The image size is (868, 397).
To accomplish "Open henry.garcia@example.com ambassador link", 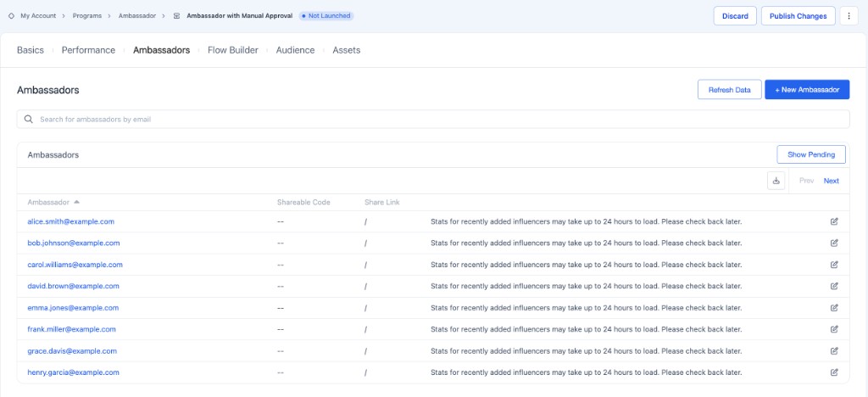I will tap(73, 372).
